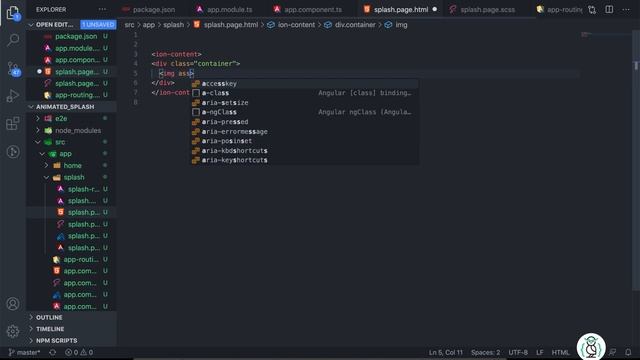
Task: Change indentation via 'Spaces: 2'
Action: (485, 352)
